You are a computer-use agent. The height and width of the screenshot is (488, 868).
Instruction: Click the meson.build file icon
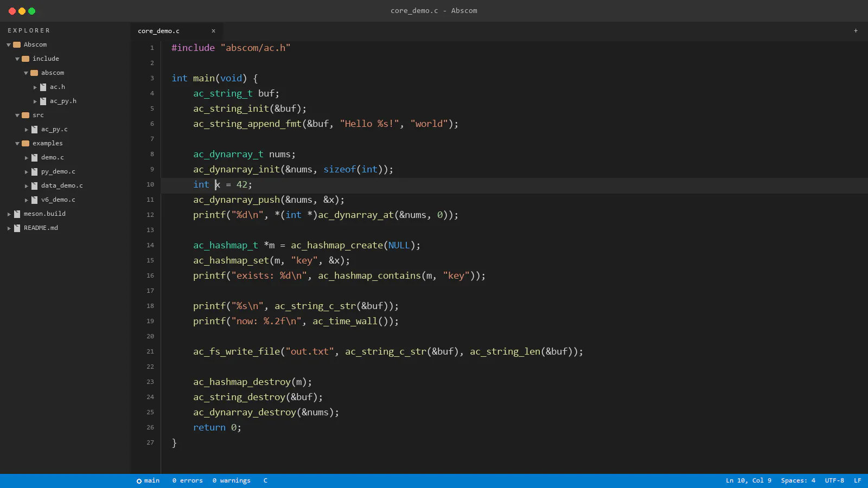[x=17, y=214]
